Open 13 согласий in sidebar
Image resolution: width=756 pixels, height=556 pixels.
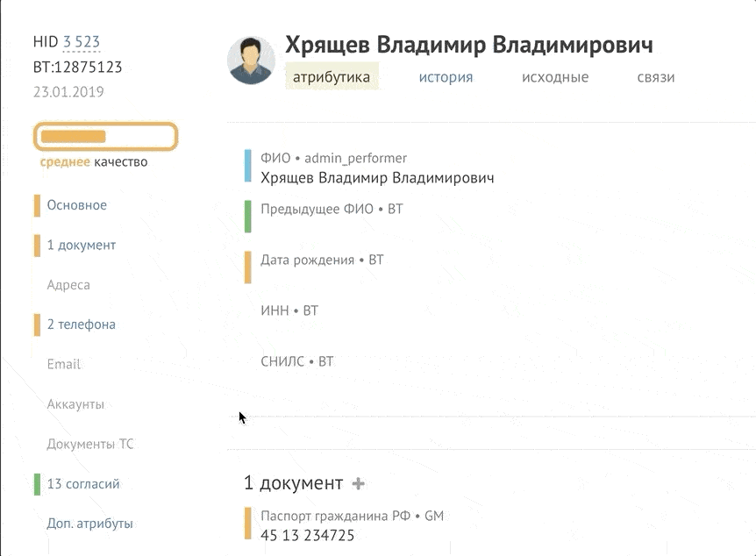coord(83,484)
